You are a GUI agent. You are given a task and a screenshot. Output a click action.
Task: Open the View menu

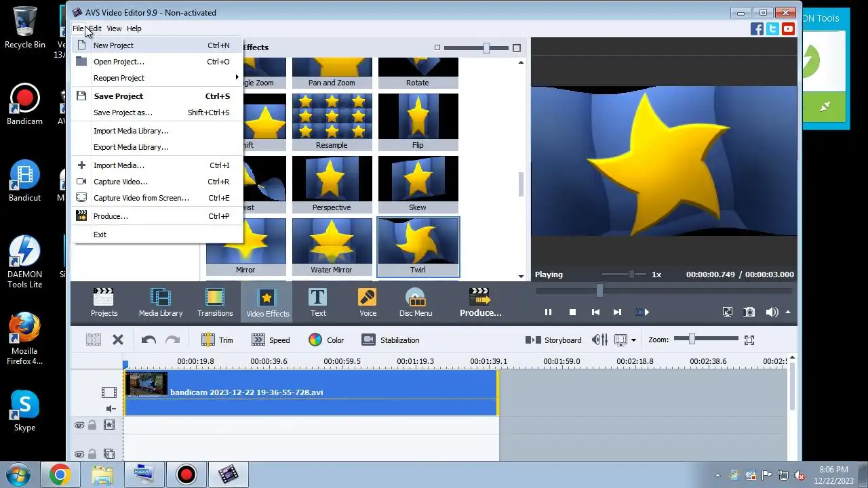pyautogui.click(x=114, y=28)
